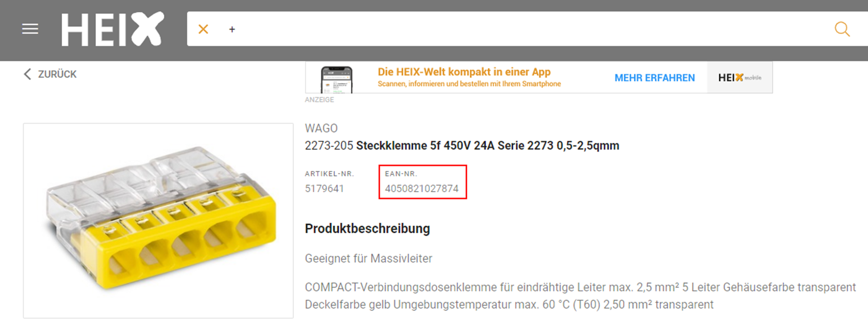Click the back chevron arrow icon

point(27,74)
